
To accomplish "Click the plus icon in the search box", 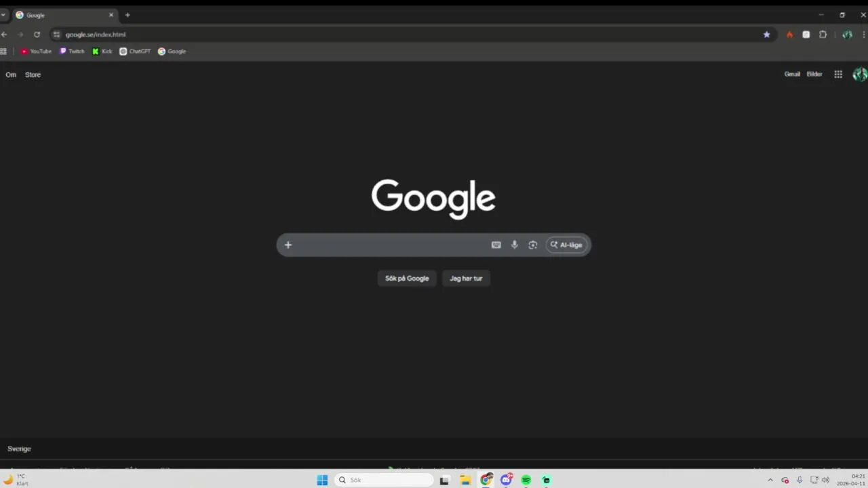I will [288, 245].
